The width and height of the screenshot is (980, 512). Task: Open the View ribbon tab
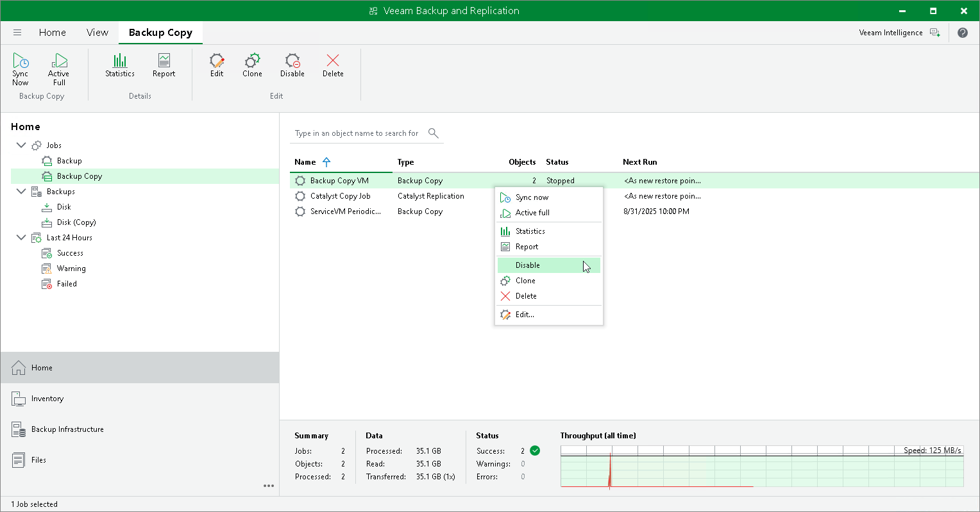point(97,33)
